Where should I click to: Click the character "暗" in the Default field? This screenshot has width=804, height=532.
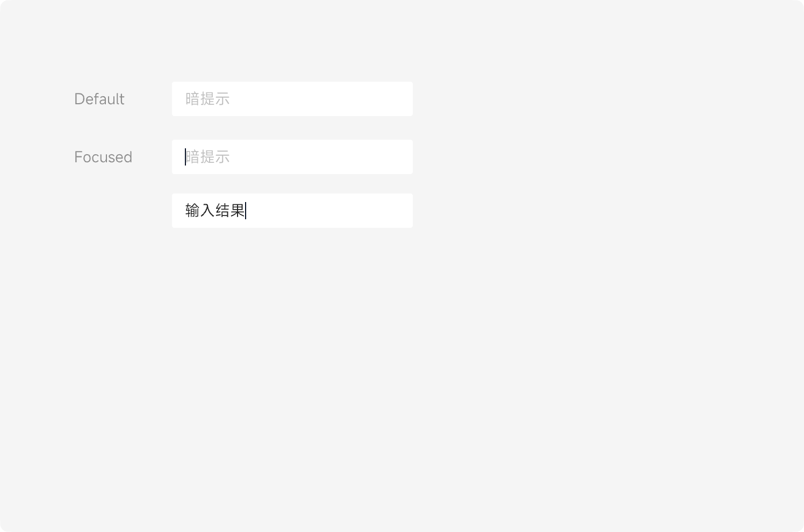tap(192, 99)
